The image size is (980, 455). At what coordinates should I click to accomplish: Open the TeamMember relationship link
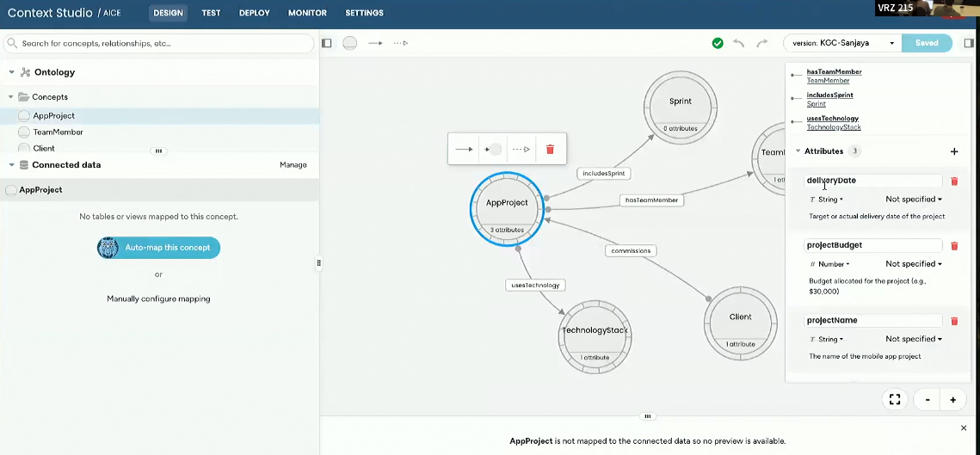[828, 81]
